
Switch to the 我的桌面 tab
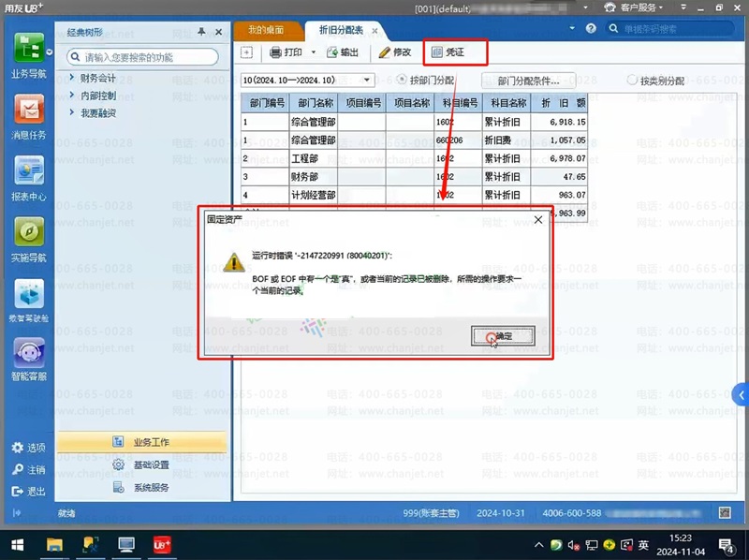pyautogui.click(x=266, y=30)
